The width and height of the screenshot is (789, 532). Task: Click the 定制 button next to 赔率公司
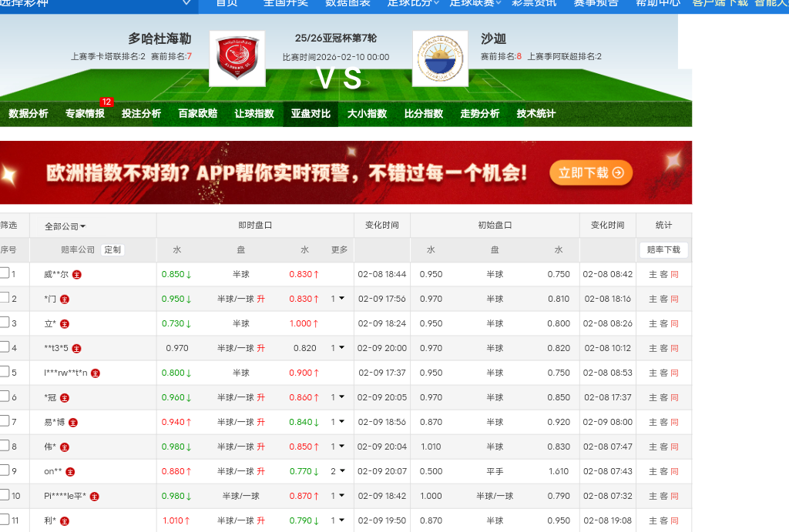(x=112, y=249)
